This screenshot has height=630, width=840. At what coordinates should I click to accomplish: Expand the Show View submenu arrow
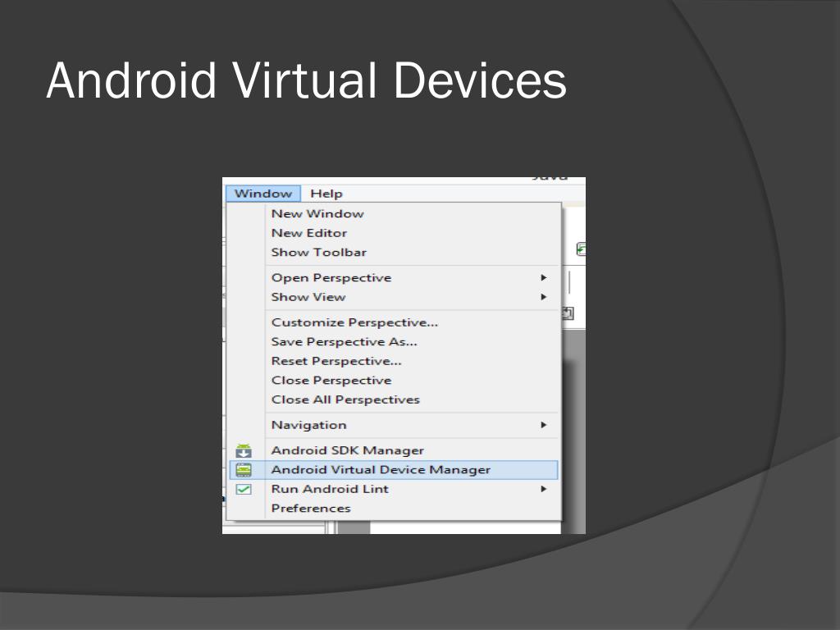tap(544, 297)
